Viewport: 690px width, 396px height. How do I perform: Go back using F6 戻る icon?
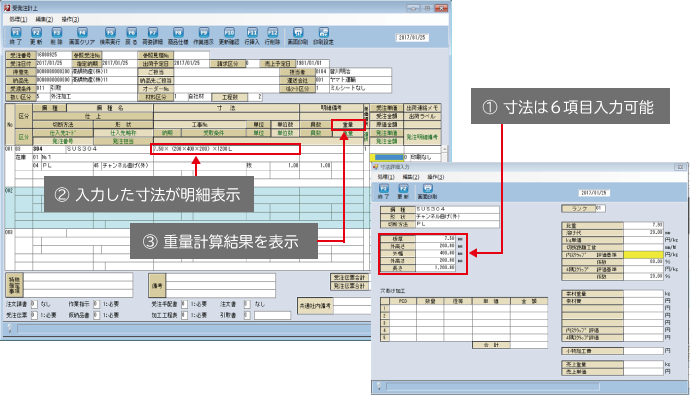[x=131, y=36]
